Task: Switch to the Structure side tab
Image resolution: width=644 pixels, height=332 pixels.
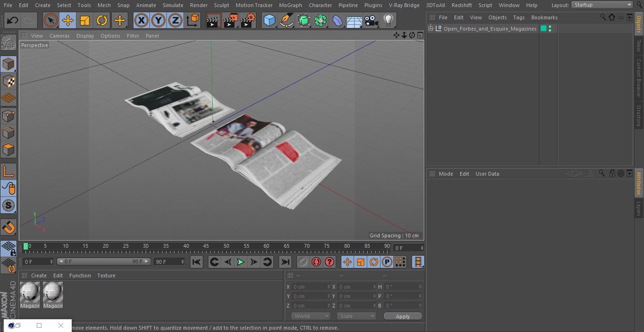Action: pyautogui.click(x=639, y=115)
